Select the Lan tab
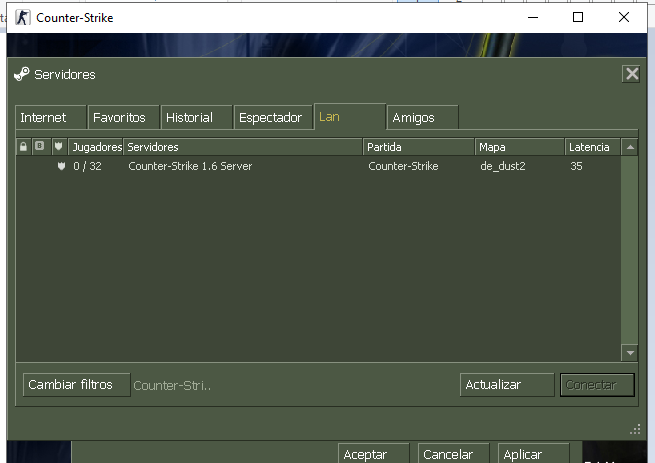The image size is (655, 463). pos(350,117)
